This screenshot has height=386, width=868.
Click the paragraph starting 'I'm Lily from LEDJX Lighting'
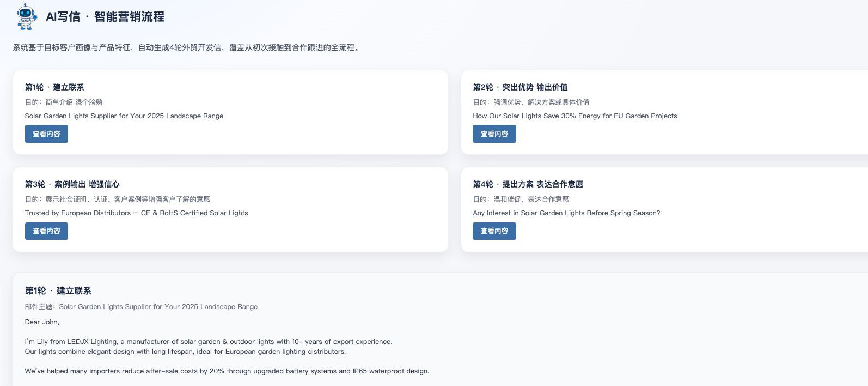208,342
